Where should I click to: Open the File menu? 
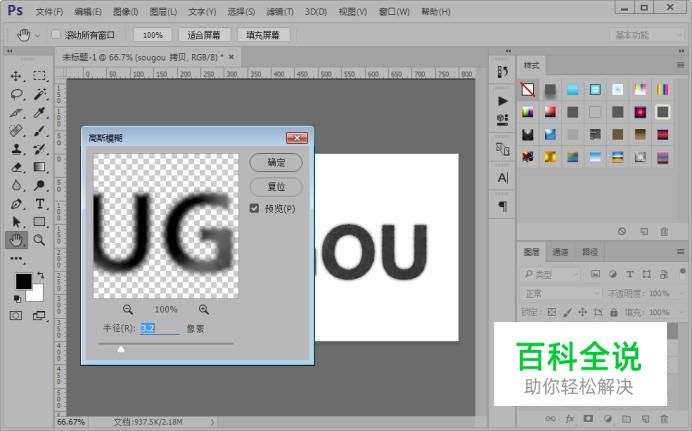(x=49, y=12)
